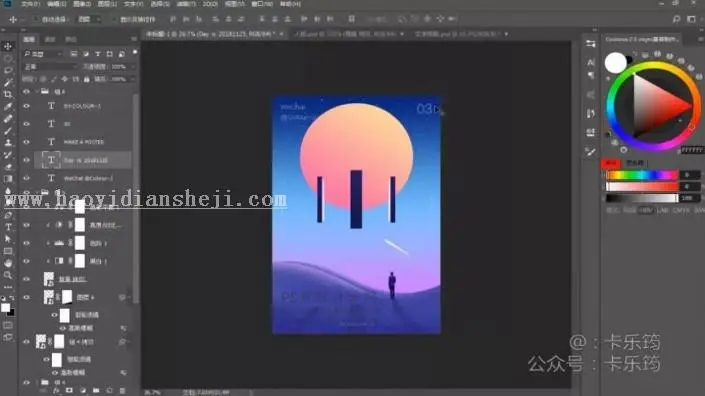This screenshot has height=396, width=705.
Task: Select the Eraser tool
Action: pos(8,167)
